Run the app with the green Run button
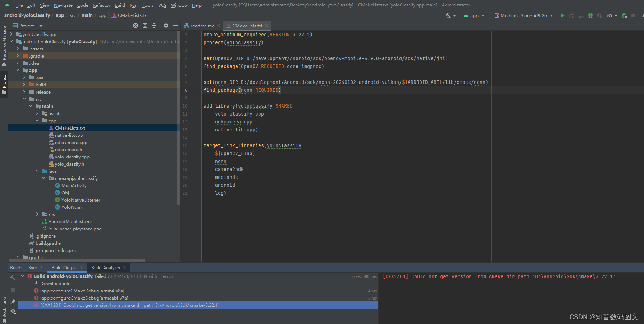The height and width of the screenshot is (324, 644). (x=562, y=15)
